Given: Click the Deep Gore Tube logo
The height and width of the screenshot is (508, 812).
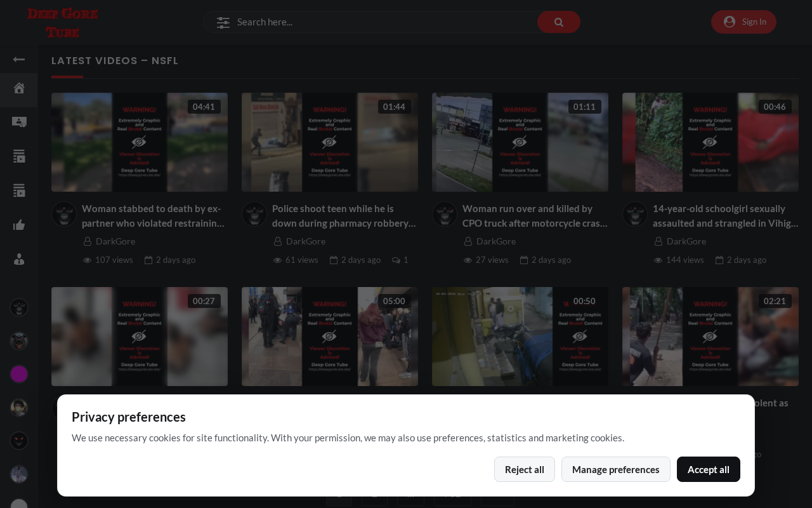Looking at the screenshot, I should coord(63,22).
